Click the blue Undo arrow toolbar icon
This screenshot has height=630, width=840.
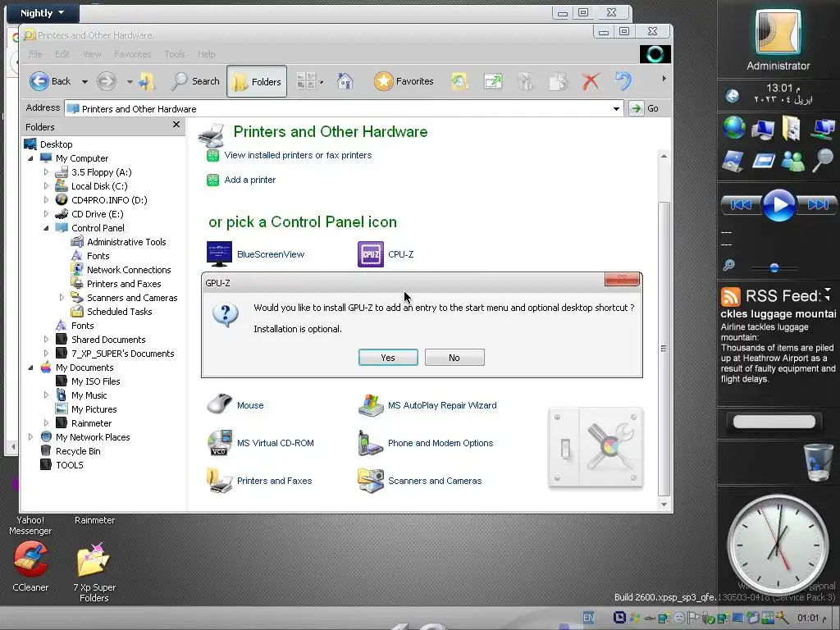623,81
